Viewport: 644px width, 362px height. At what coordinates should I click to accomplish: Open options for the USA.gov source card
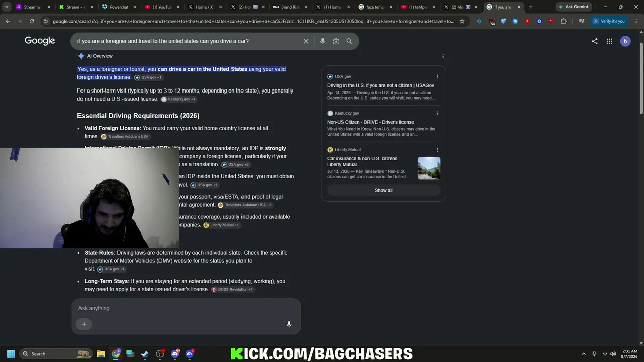pyautogui.click(x=437, y=77)
